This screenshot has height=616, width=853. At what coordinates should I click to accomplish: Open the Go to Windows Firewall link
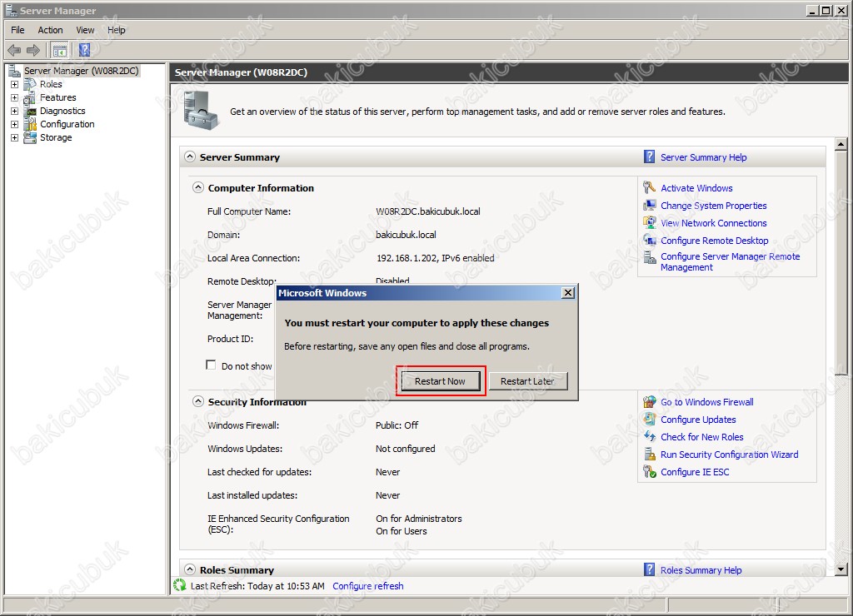[x=707, y=402]
